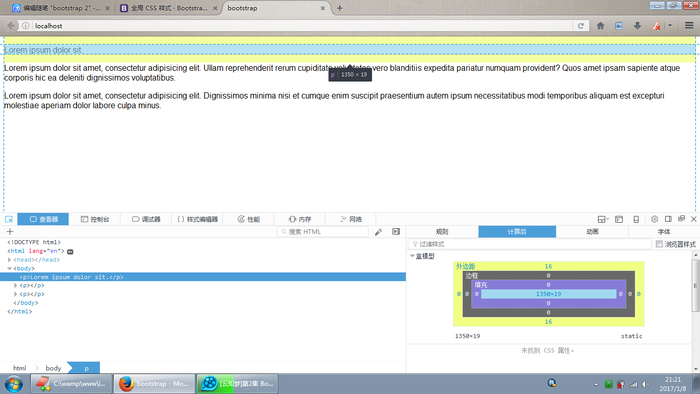Screen dimensions: 700x394
Task: Activate the element picker in devtools
Action: [x=8, y=219]
